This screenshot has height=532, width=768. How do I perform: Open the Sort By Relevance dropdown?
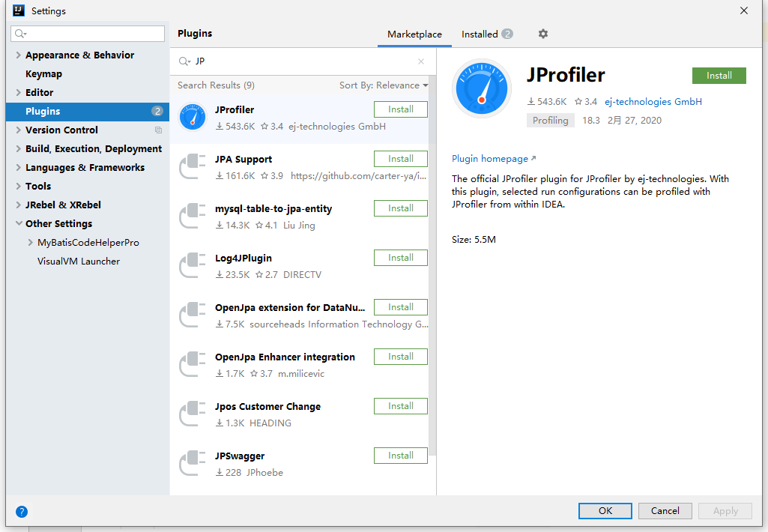point(384,85)
